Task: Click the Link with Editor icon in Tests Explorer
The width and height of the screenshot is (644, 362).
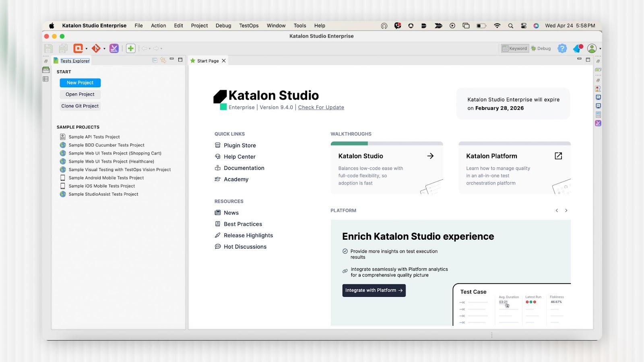Action: pos(163,60)
